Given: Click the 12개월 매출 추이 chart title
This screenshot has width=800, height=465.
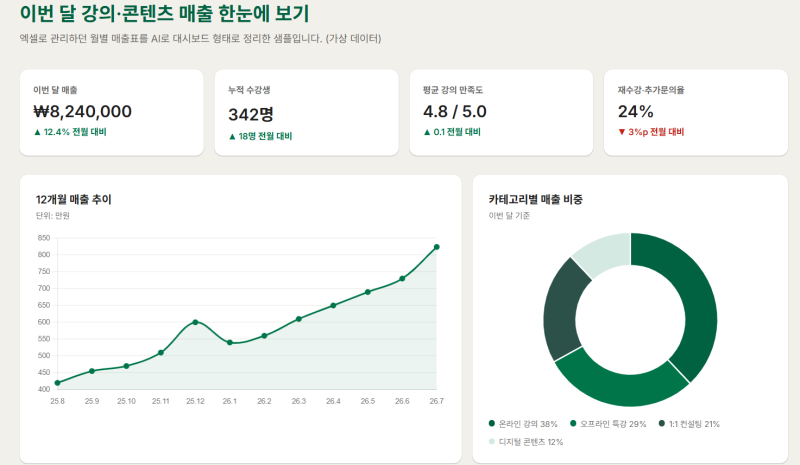Looking at the screenshot, I should tap(73, 199).
